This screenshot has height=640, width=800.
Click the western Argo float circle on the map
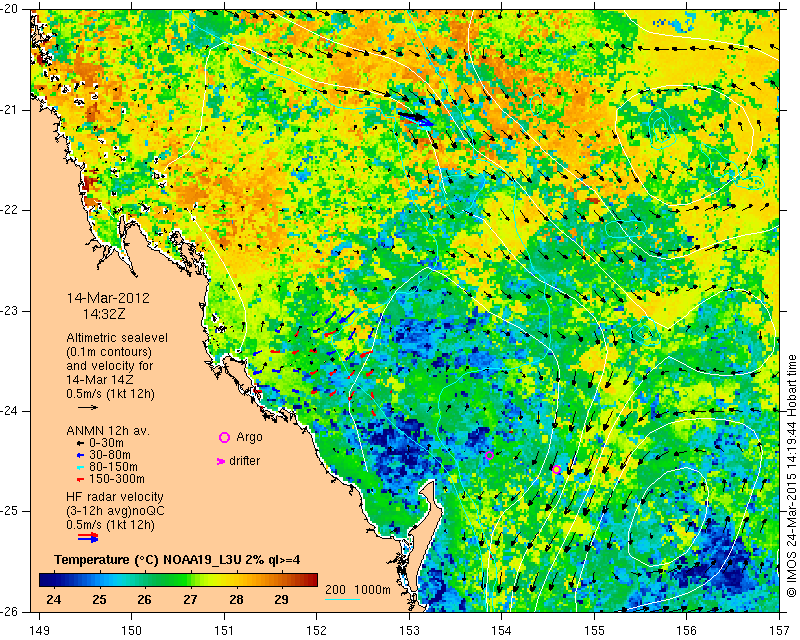489,456
